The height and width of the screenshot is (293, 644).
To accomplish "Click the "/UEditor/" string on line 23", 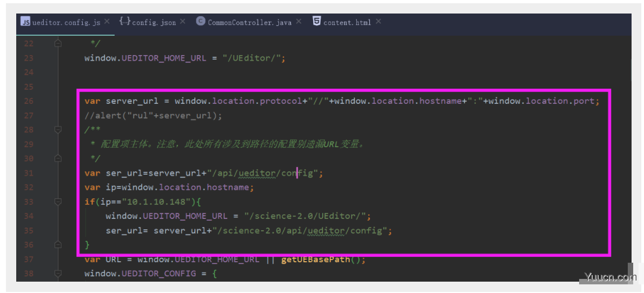I will point(252,58).
